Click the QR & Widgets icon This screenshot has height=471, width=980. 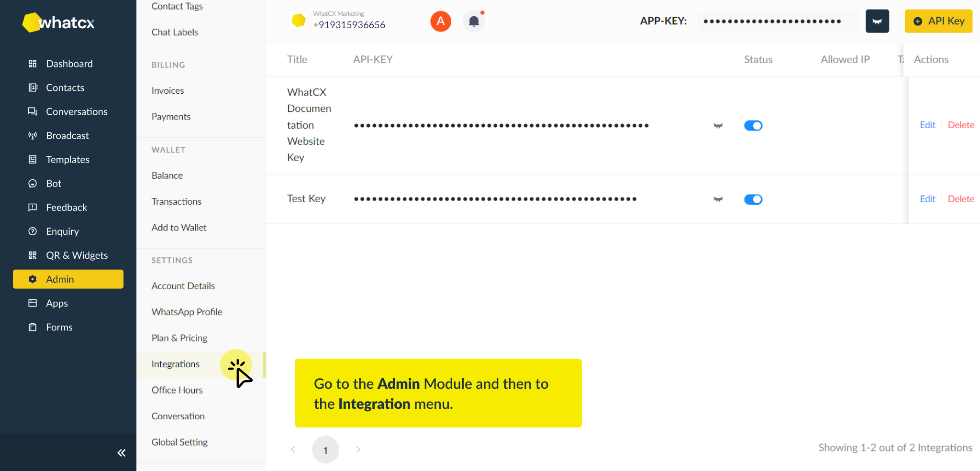click(x=32, y=255)
